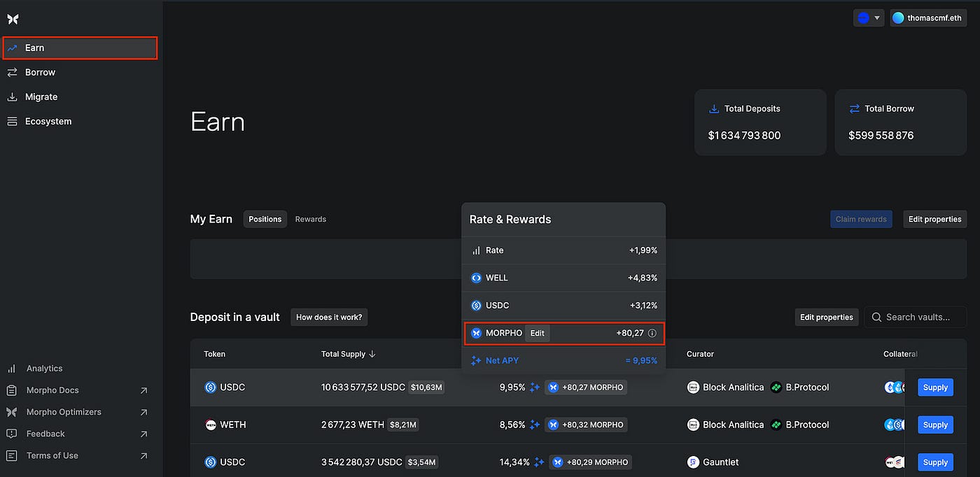Image resolution: width=980 pixels, height=477 pixels.
Task: Open the network selector dropdown
Action: click(869, 18)
